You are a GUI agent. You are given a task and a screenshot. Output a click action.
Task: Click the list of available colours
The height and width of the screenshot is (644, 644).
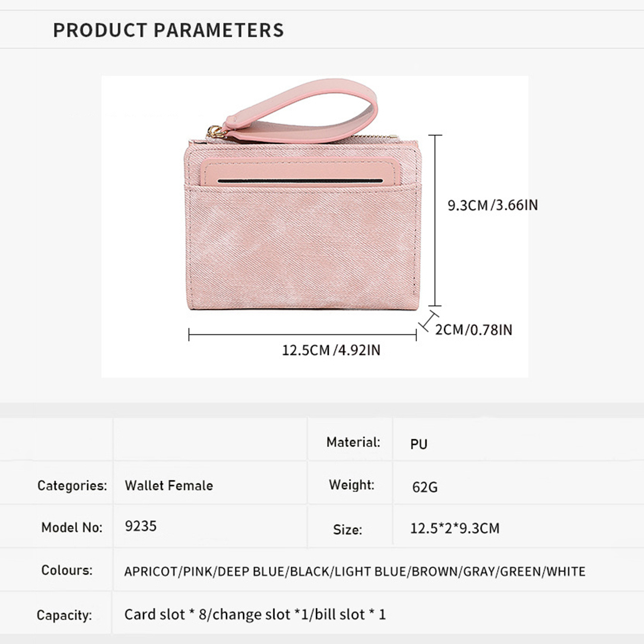coord(355,572)
